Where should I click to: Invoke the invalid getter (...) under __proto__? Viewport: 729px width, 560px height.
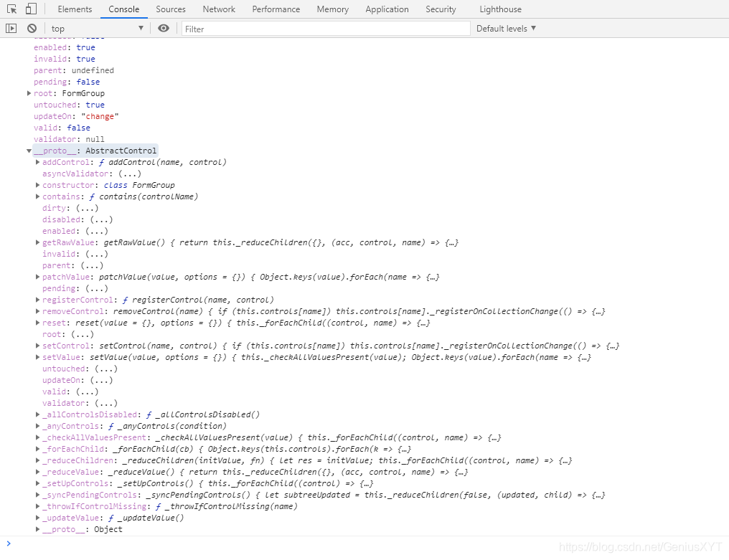pos(96,254)
